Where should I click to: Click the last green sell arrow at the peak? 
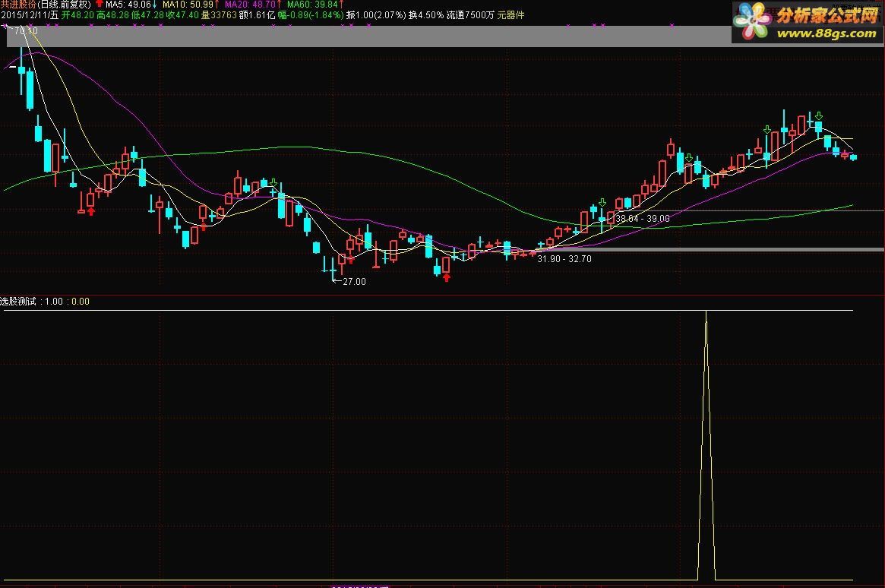coord(818,115)
